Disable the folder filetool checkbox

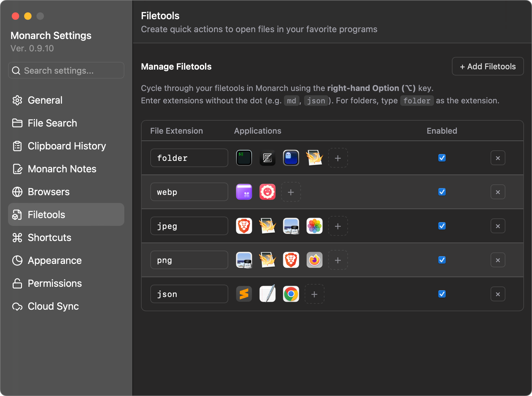click(x=442, y=158)
